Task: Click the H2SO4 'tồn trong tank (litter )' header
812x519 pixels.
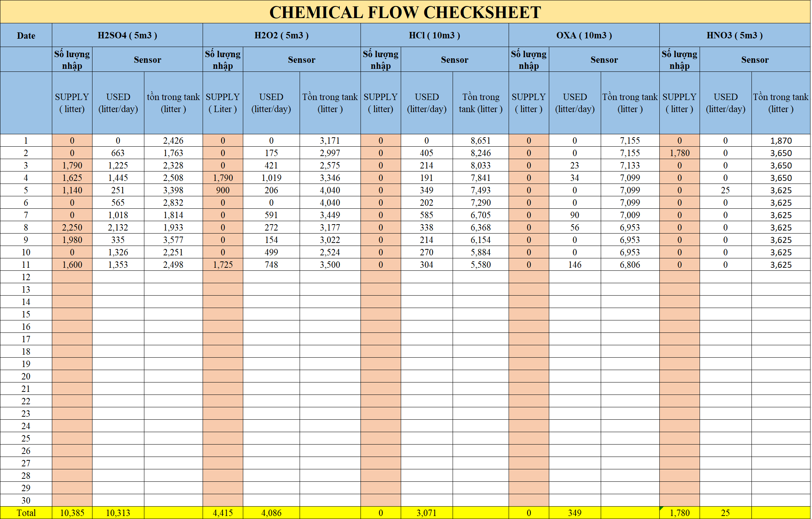Action: coord(173,103)
